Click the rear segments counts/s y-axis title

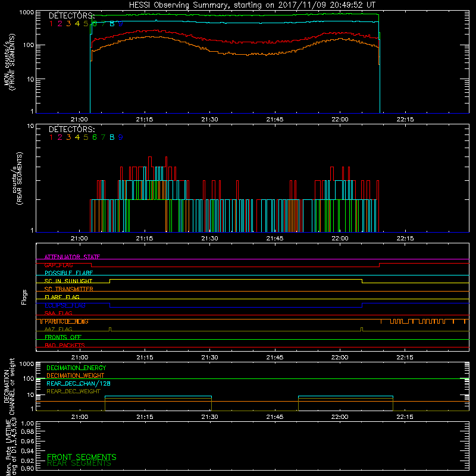tap(17, 178)
